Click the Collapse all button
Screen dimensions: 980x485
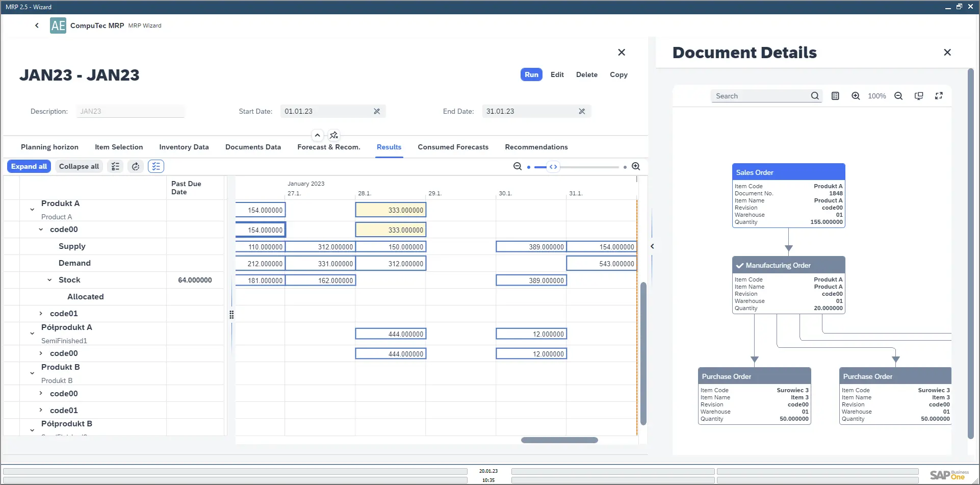coord(79,166)
